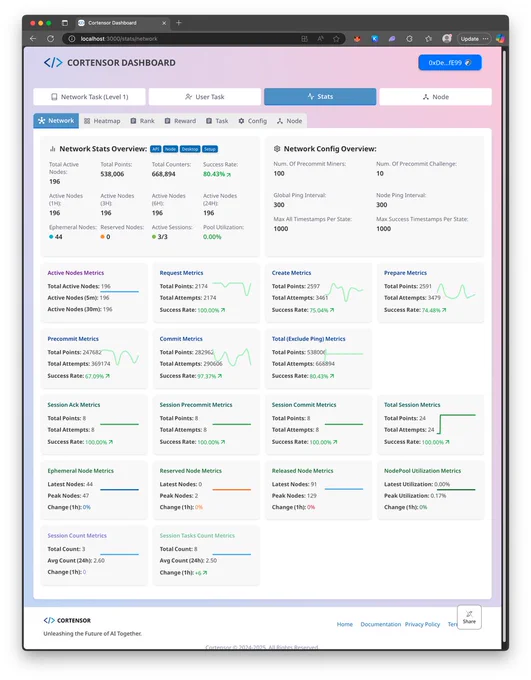Click the Precommit Metrics card title
The image size is (531, 680).
pyautogui.click(x=73, y=339)
